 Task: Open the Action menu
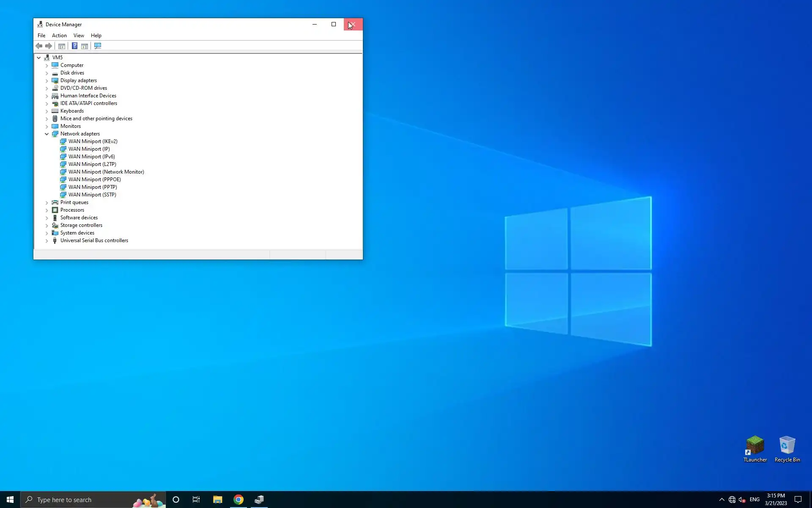(x=59, y=36)
